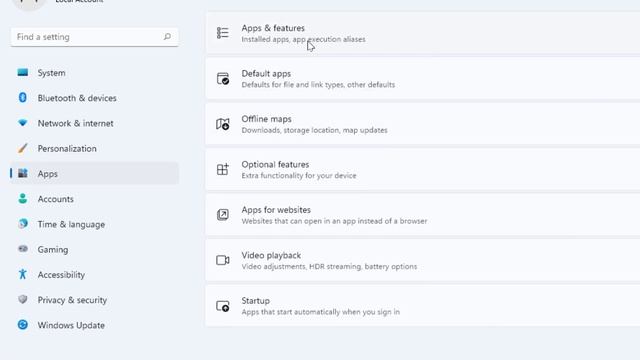640x360 pixels.
Task: Click the Offline maps icon
Action: point(222,124)
